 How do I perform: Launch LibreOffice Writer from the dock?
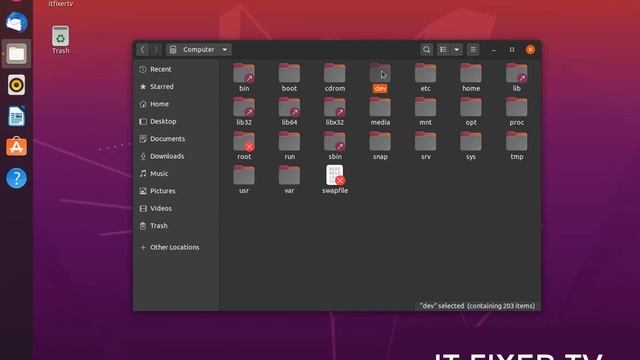[x=16, y=116]
